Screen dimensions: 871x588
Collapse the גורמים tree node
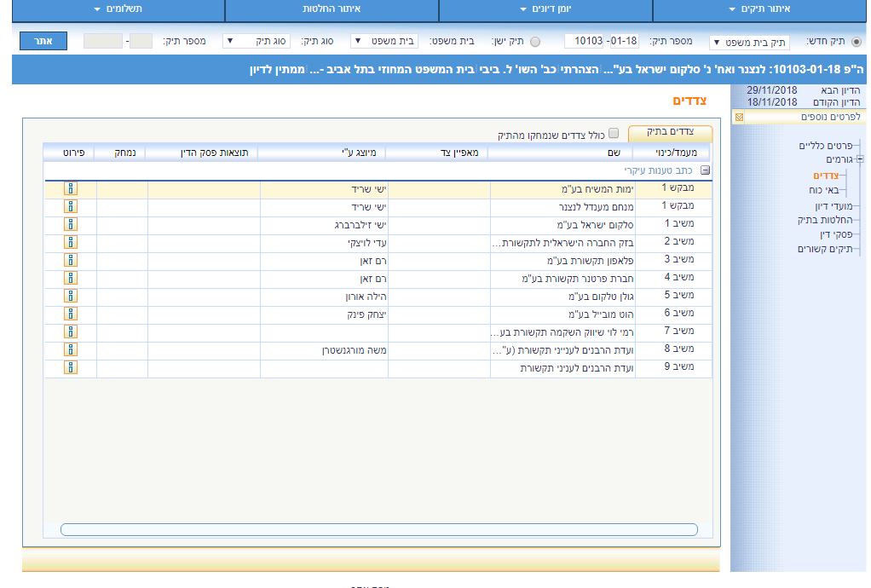(860, 160)
